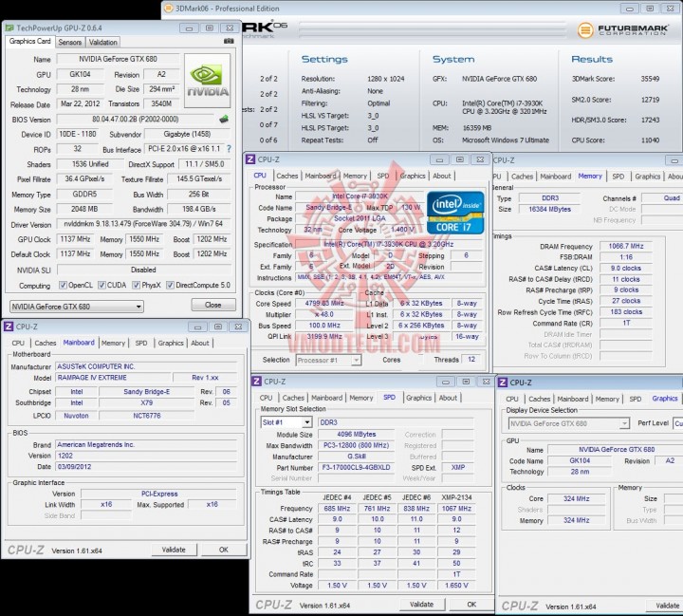This screenshot has width=683, height=616.
Task: Click the BIOS date 03/09/2012 field
Action: point(147,467)
